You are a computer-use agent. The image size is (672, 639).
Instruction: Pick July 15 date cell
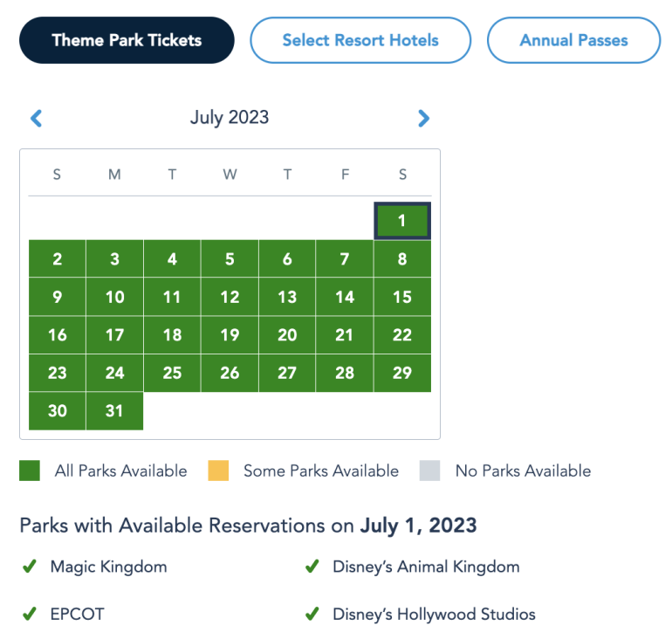pos(402,297)
